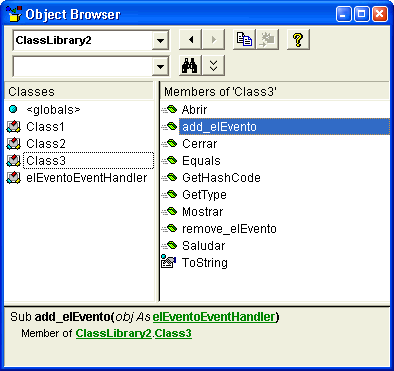Select Class1 in the Classes list

[x=45, y=127]
